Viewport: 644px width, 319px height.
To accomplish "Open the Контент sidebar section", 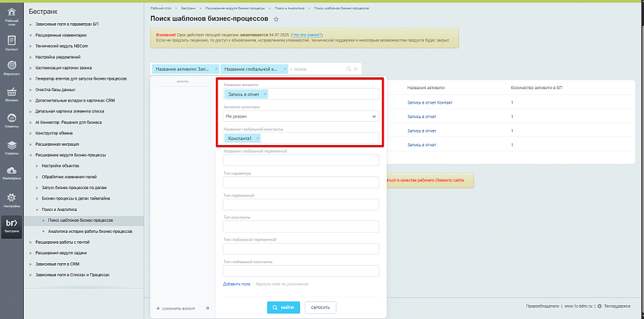I will 11,42.
